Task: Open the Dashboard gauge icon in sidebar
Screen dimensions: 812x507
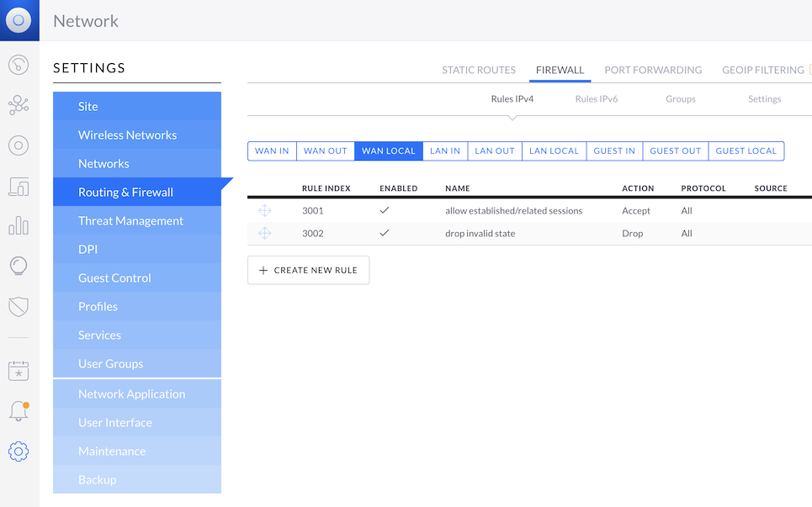Action: coord(19,65)
